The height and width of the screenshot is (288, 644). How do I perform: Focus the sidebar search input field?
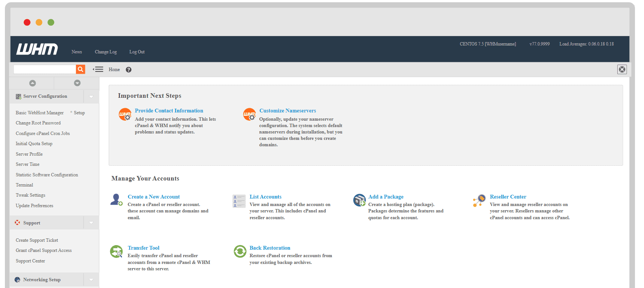coord(45,69)
